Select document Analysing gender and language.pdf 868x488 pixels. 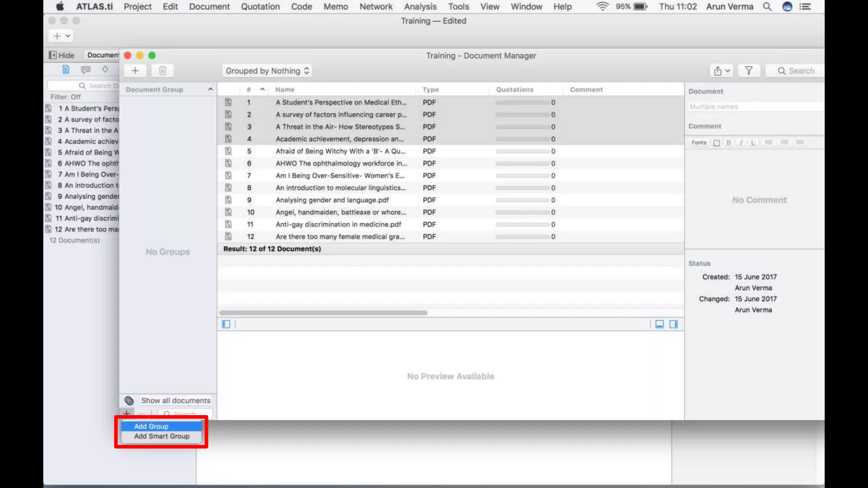(332, 200)
